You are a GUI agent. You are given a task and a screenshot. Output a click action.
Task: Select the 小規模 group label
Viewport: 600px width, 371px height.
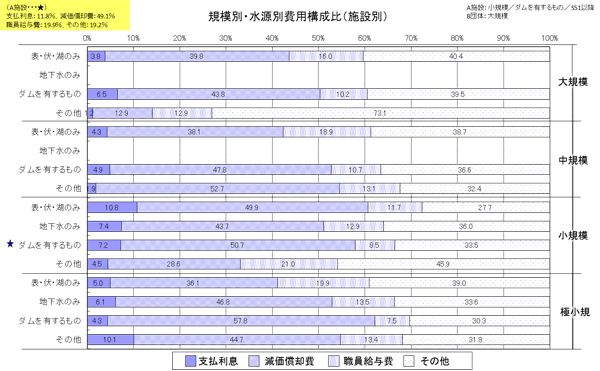[573, 236]
